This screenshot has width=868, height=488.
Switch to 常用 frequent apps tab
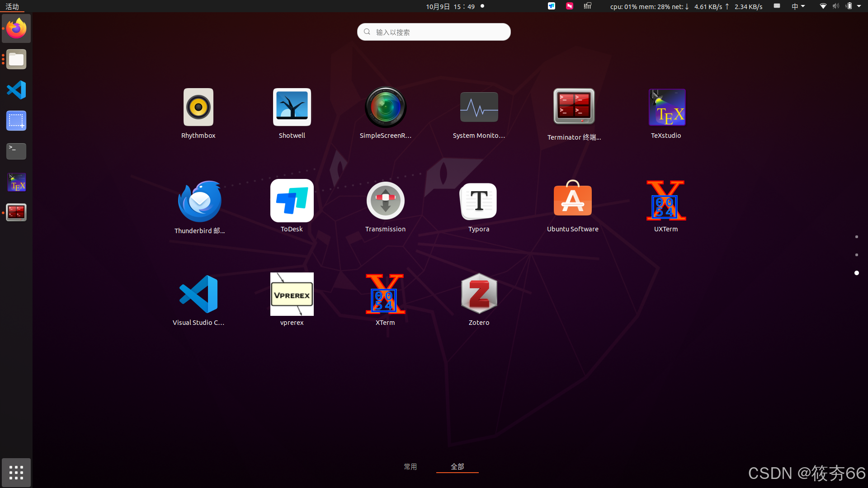point(410,466)
